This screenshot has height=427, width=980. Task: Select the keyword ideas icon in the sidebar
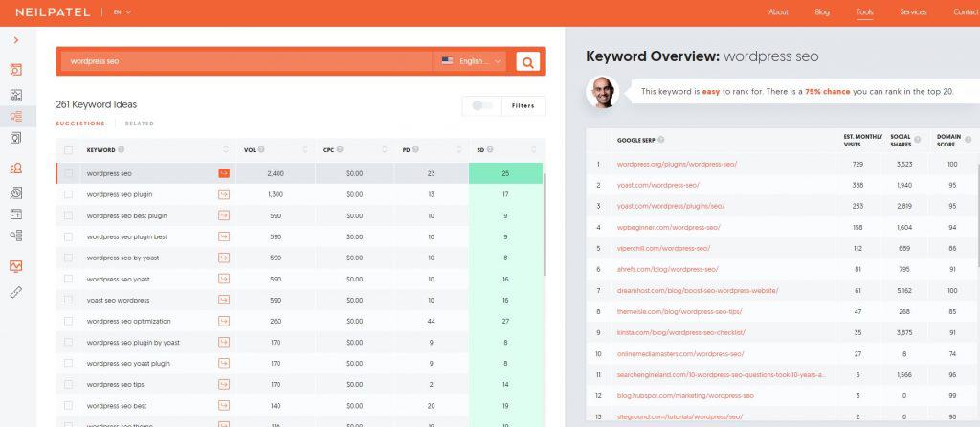point(16,116)
